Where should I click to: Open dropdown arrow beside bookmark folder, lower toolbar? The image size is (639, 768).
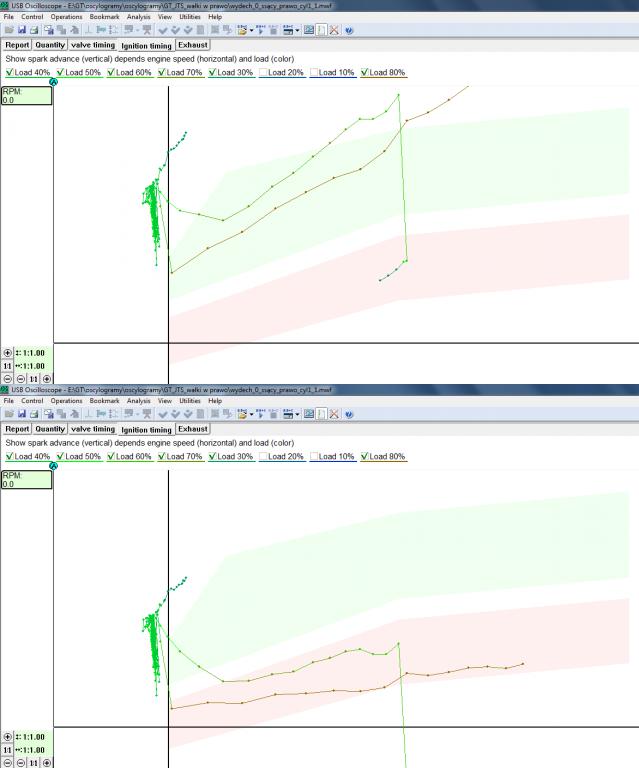(251, 414)
